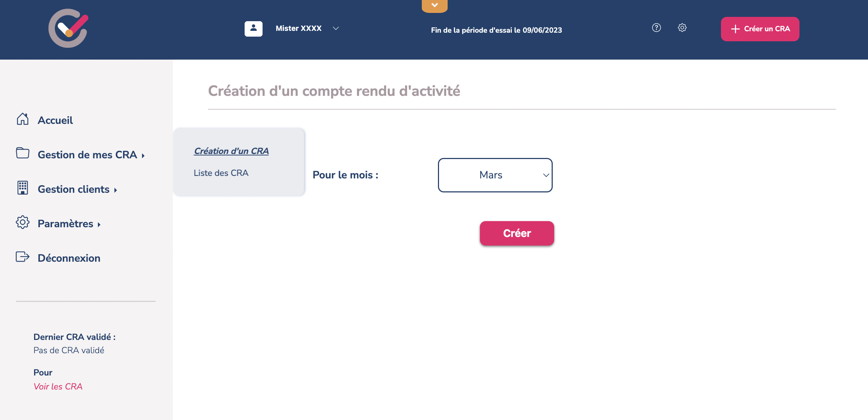
Task: Click the sidebar Paramètres gear icon
Action: [23, 222]
